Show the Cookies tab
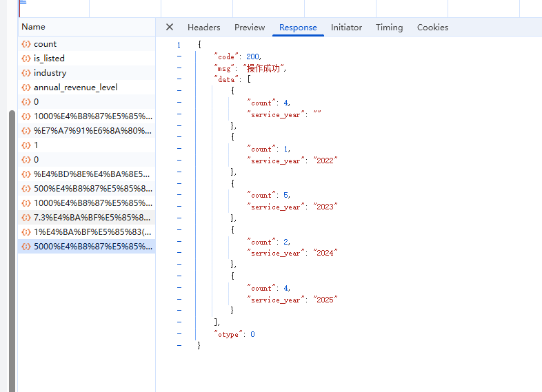 tap(432, 28)
